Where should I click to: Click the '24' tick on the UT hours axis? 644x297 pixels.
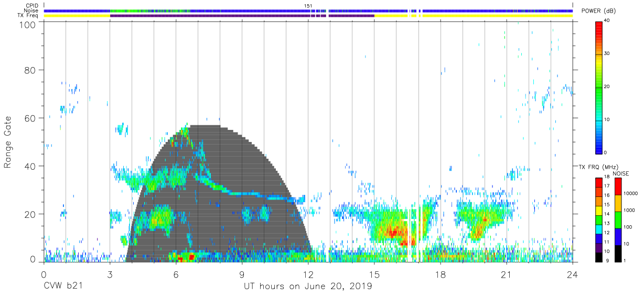[573, 273]
